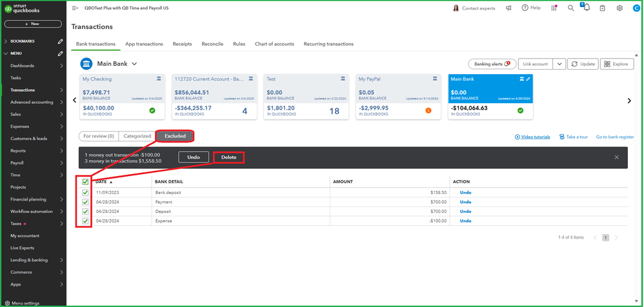This screenshot has height=307, width=644.
Task: Expand the Bookmarks section
Action: 5,41
